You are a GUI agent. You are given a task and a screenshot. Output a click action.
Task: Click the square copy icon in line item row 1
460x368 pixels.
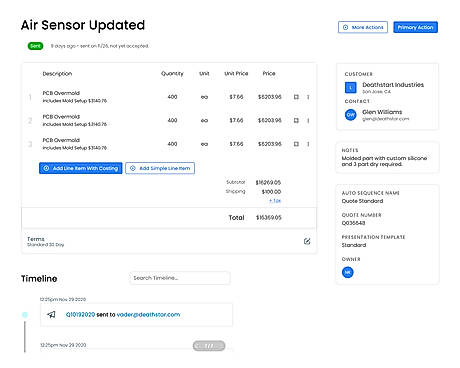[x=296, y=97]
